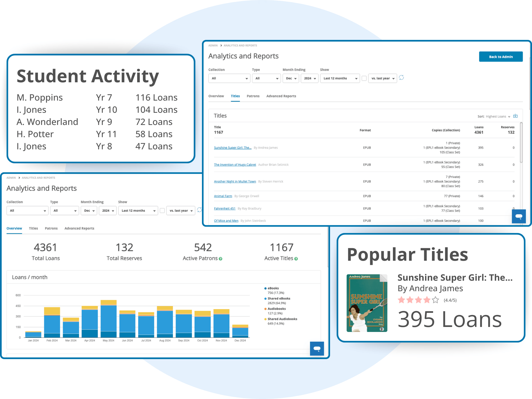
Task: Open the Advanced Reports tab
Action: (x=281, y=96)
